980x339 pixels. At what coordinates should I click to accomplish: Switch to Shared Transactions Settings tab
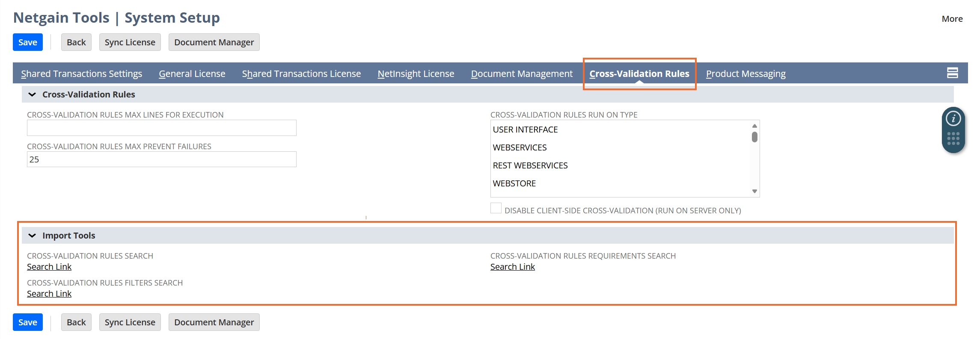click(82, 74)
